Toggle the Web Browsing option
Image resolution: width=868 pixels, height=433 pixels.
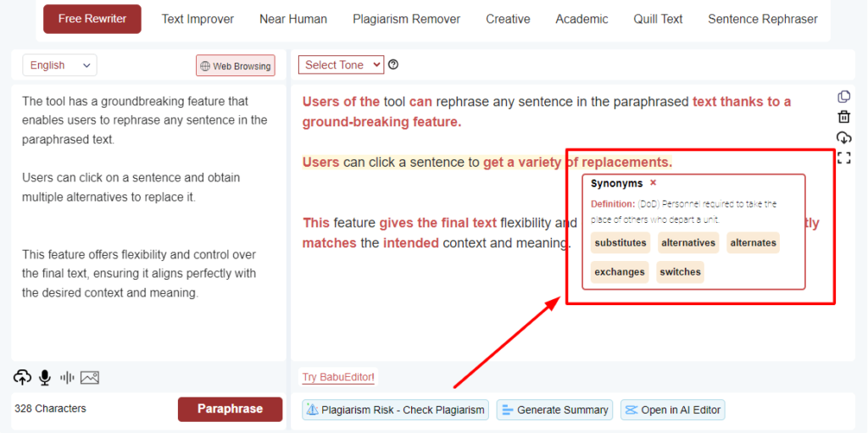click(236, 66)
